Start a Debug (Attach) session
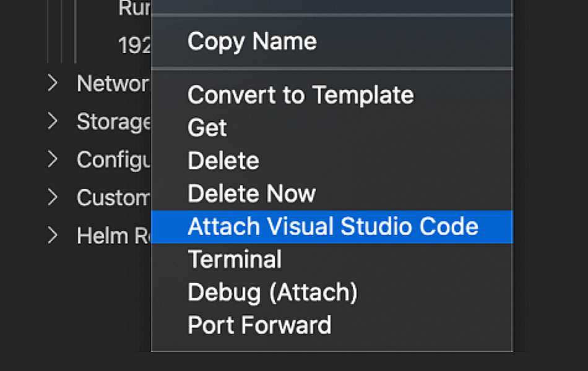The width and height of the screenshot is (588, 371). pos(272,292)
